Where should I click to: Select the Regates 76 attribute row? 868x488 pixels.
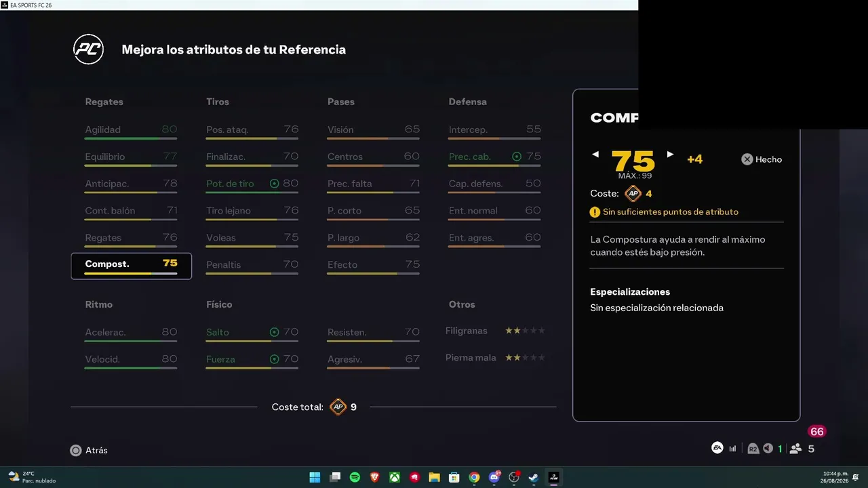(131, 239)
